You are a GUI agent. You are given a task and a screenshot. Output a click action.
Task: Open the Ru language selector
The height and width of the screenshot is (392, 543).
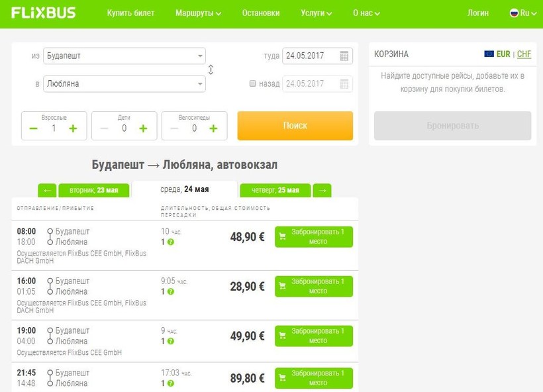[522, 13]
